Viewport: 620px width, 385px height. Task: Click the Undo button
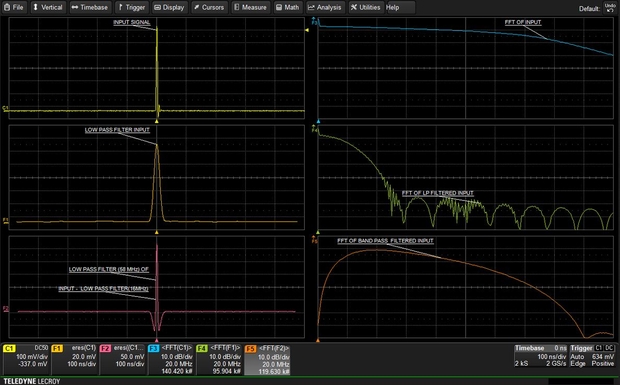610,8
